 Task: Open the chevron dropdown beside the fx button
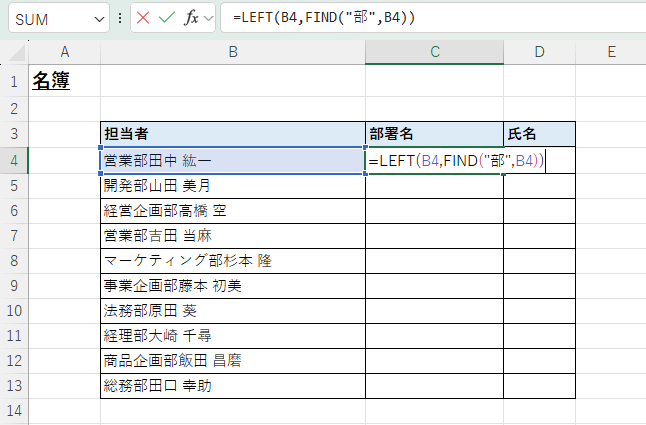tap(209, 19)
